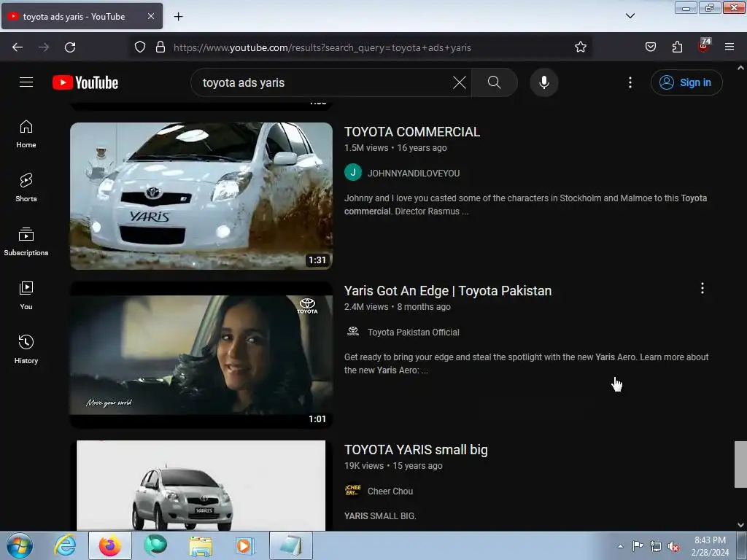The width and height of the screenshot is (747, 560).
Task: Show hidden system tray icons
Action: tap(620, 546)
